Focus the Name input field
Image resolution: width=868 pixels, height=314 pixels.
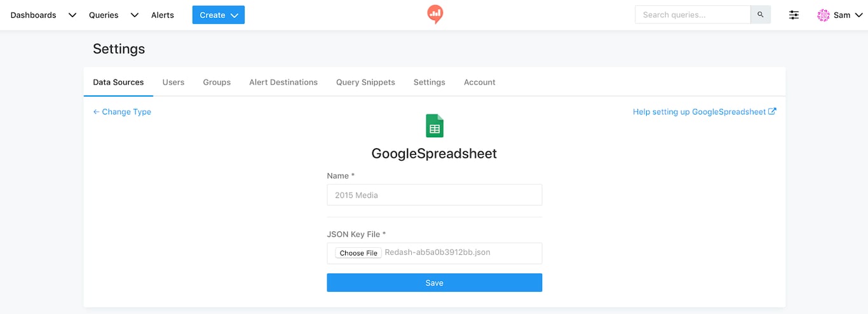[435, 195]
